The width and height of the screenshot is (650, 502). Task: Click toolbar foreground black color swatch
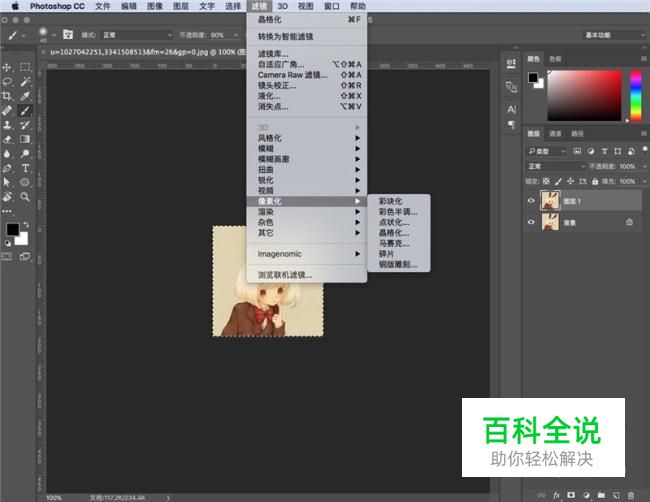tap(12, 229)
